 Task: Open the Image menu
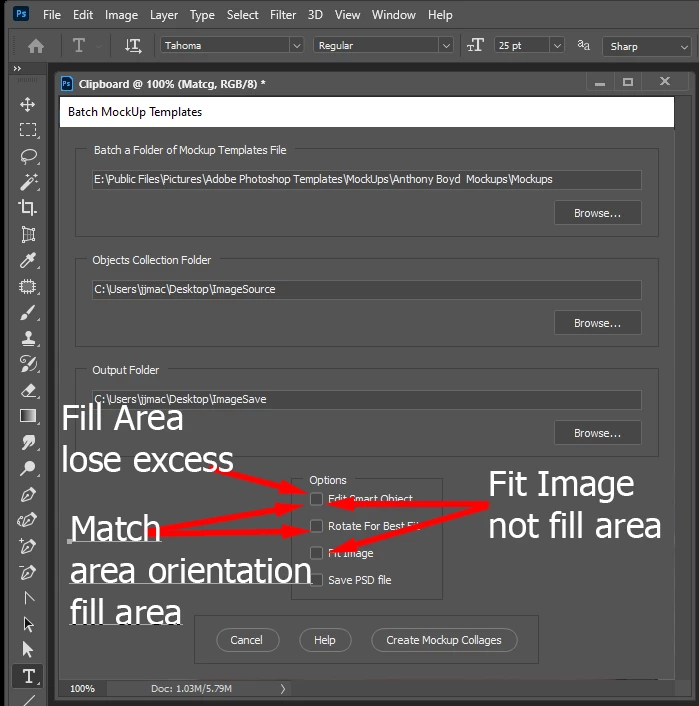click(x=121, y=15)
